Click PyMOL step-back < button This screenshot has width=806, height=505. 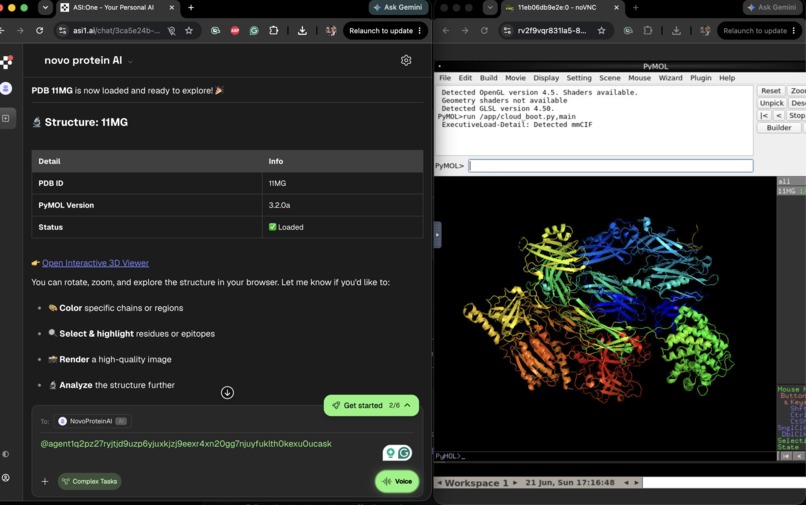click(778, 115)
